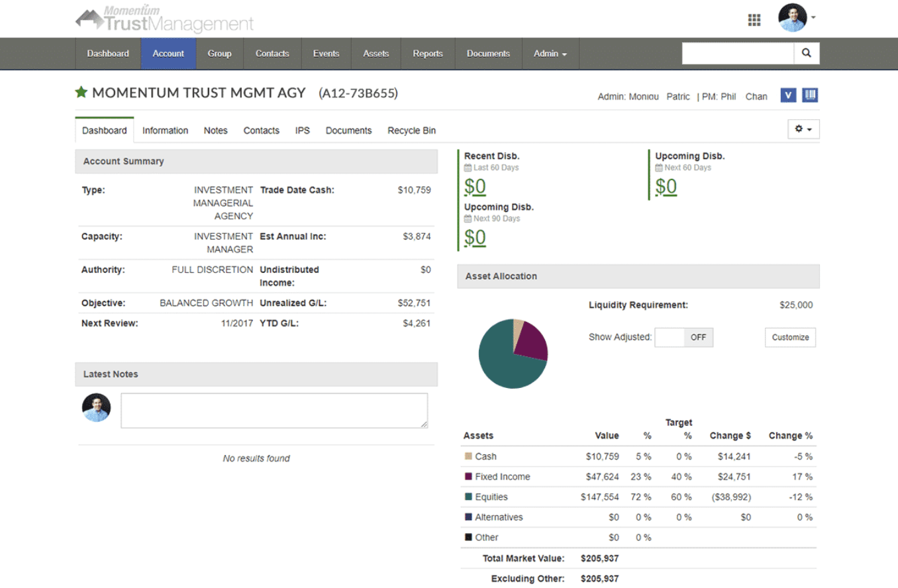Switch to the Information tab
The height and width of the screenshot is (588, 898).
165,130
